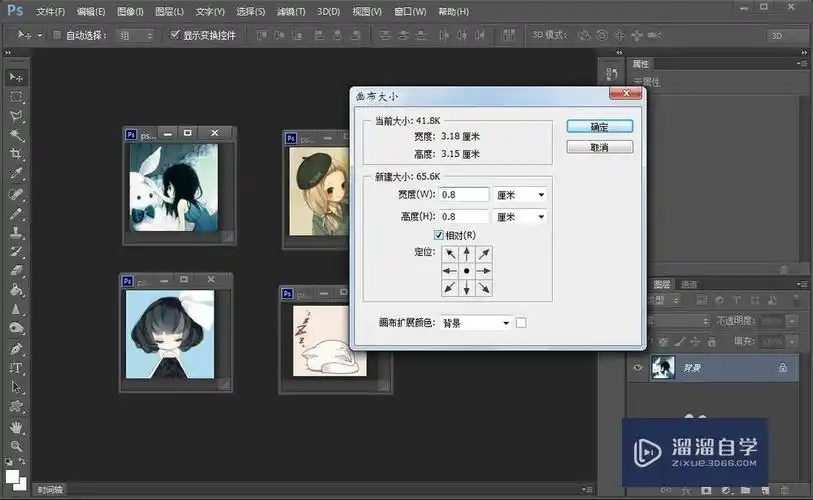Switch to the 通道 tab
This screenshot has height=500, width=813.
pyautogui.click(x=689, y=284)
